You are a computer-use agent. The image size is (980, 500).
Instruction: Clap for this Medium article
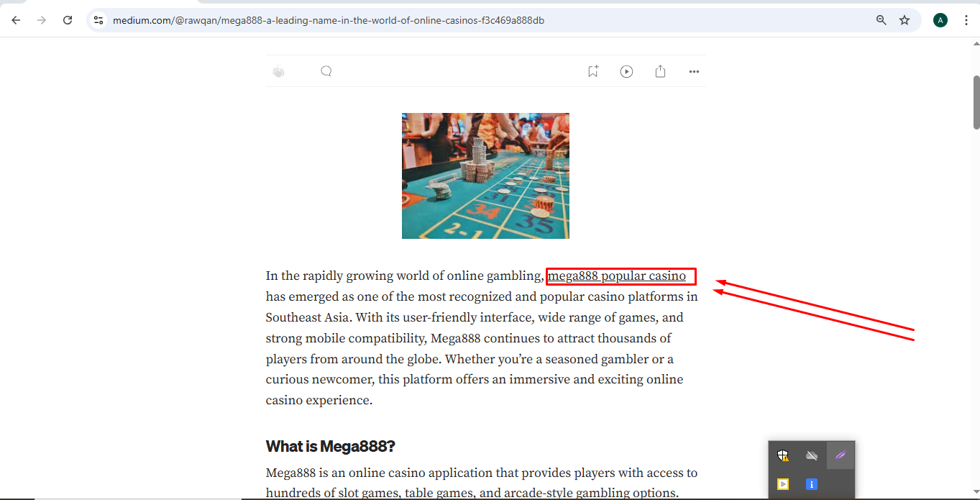pos(278,71)
